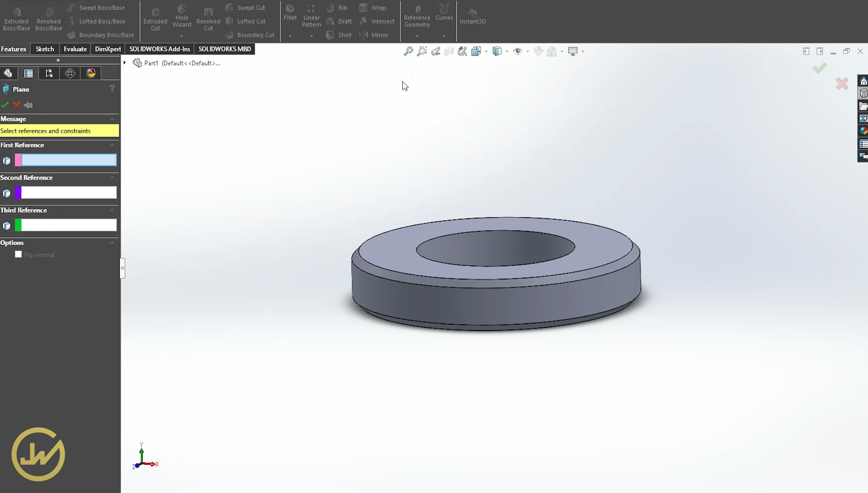
Task: Click the Mirror tool
Action: click(x=374, y=35)
